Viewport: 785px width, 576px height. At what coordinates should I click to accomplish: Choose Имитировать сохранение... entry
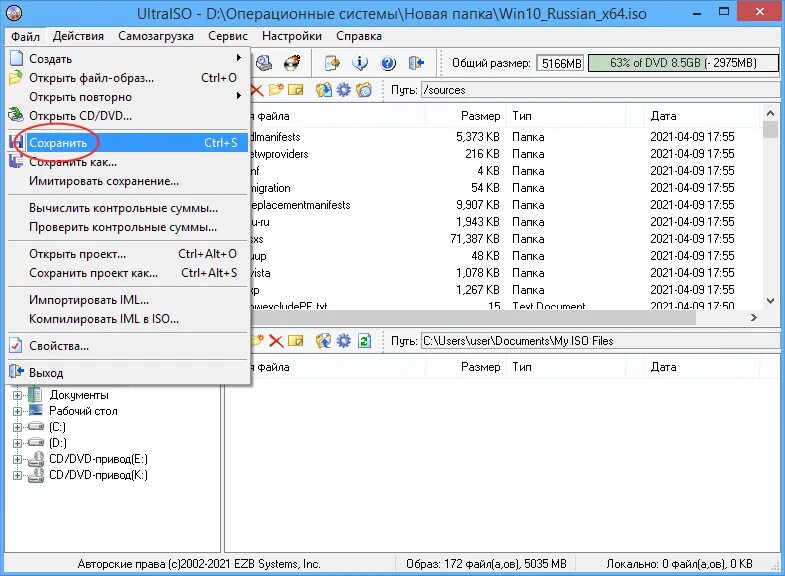[128, 181]
